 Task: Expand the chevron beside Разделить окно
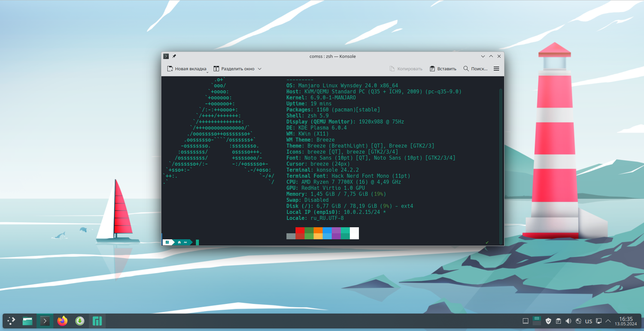coord(260,69)
